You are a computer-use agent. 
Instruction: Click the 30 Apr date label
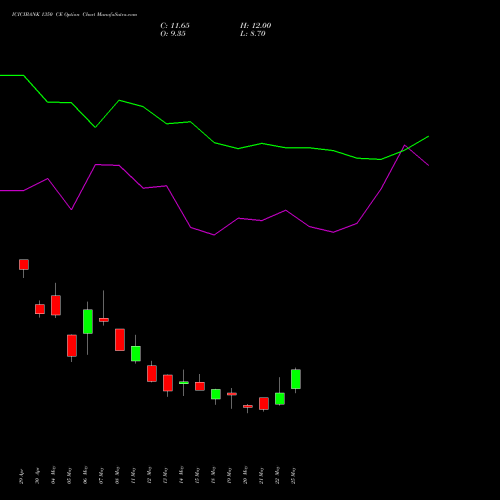click(37, 477)
